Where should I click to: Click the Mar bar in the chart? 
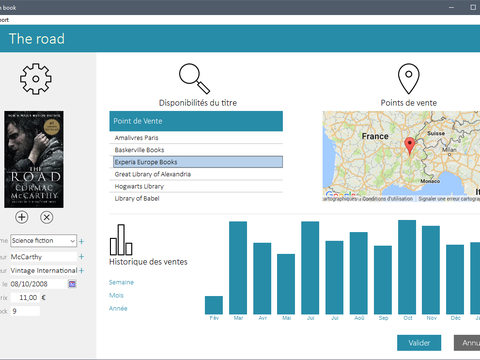tap(238, 268)
